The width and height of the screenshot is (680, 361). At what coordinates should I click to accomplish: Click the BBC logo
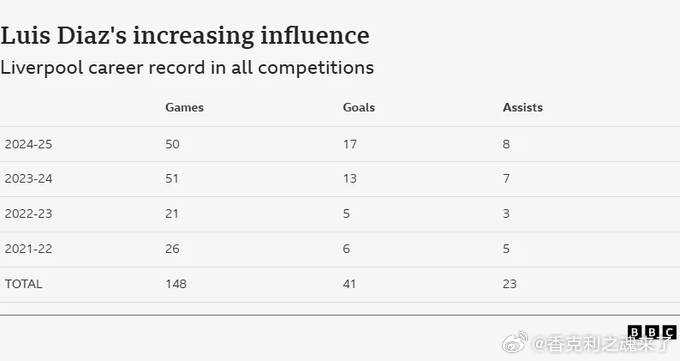[652, 332]
